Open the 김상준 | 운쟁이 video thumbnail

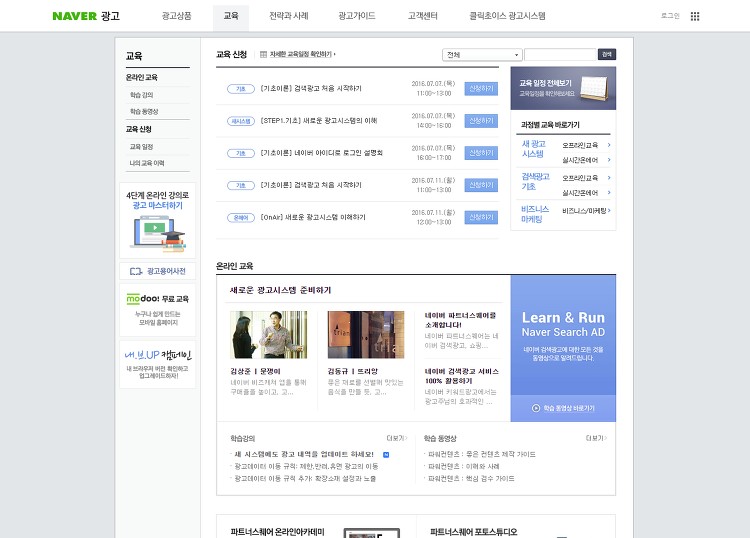(x=269, y=334)
